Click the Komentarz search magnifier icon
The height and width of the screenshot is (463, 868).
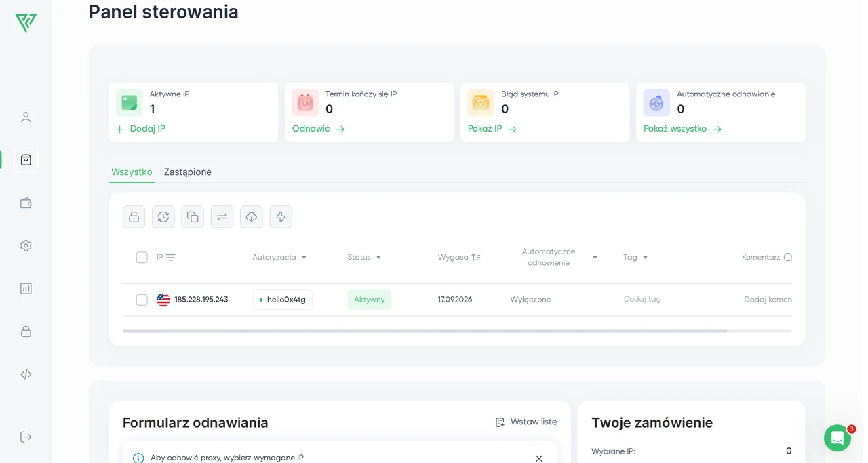pyautogui.click(x=788, y=258)
